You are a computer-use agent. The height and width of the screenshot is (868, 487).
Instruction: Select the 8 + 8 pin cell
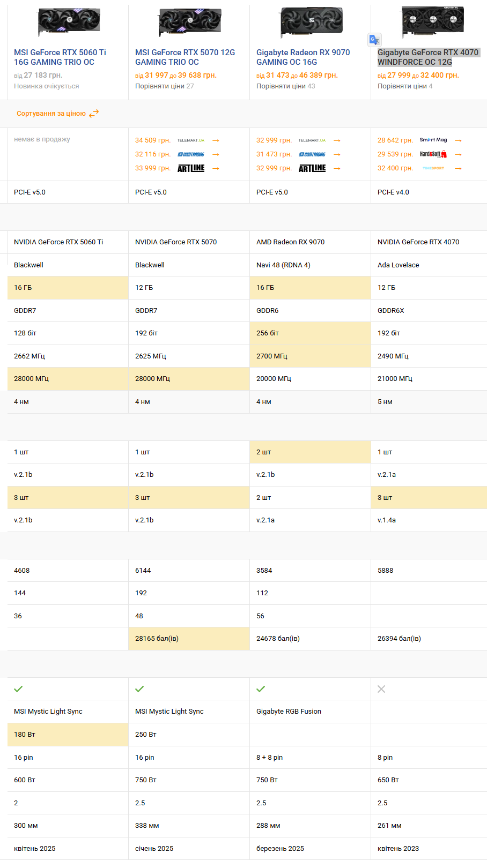pos(311,758)
